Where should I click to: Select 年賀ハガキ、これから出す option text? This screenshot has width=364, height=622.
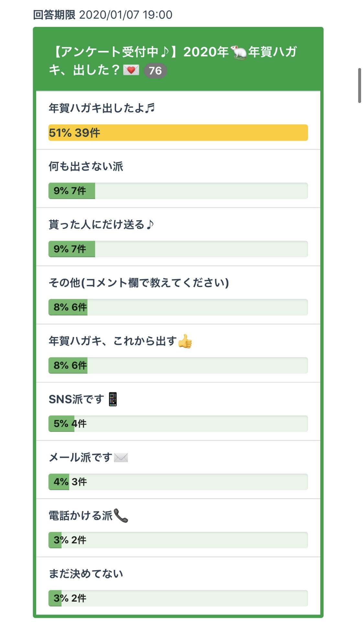112,341
